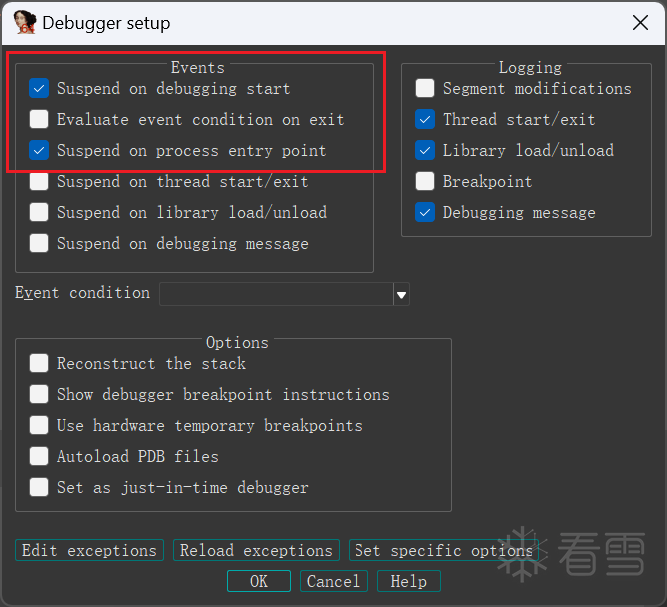
Task: Enable Suspend on library load/unload
Action: 39,212
